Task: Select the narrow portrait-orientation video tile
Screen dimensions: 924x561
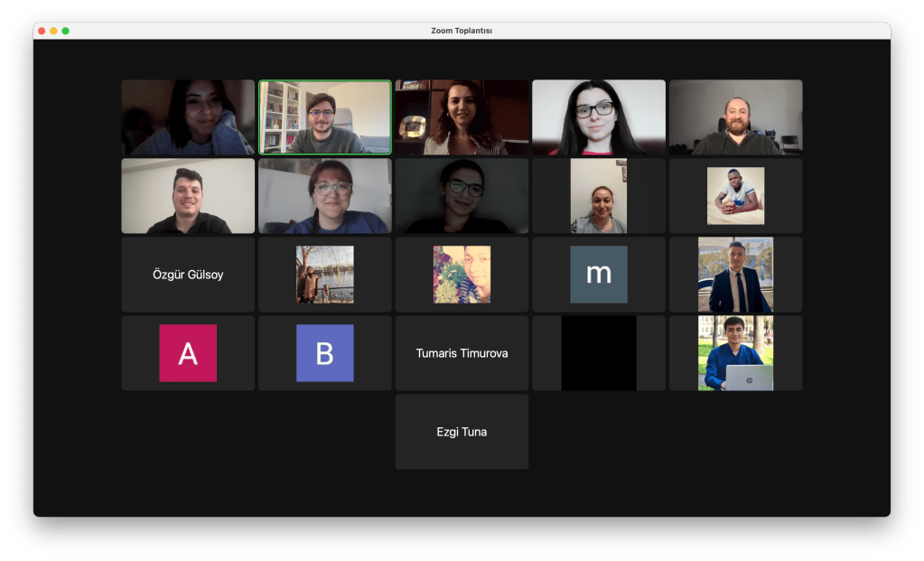Action: tap(598, 196)
